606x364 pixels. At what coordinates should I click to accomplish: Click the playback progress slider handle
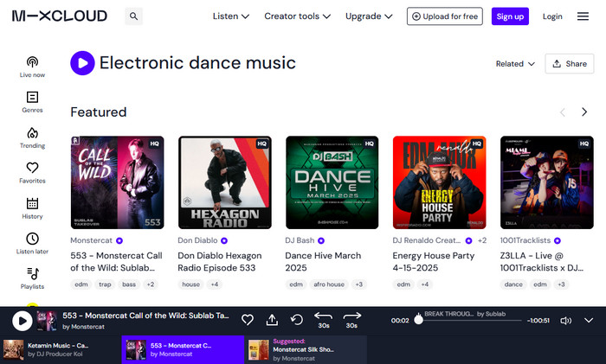tap(418, 320)
